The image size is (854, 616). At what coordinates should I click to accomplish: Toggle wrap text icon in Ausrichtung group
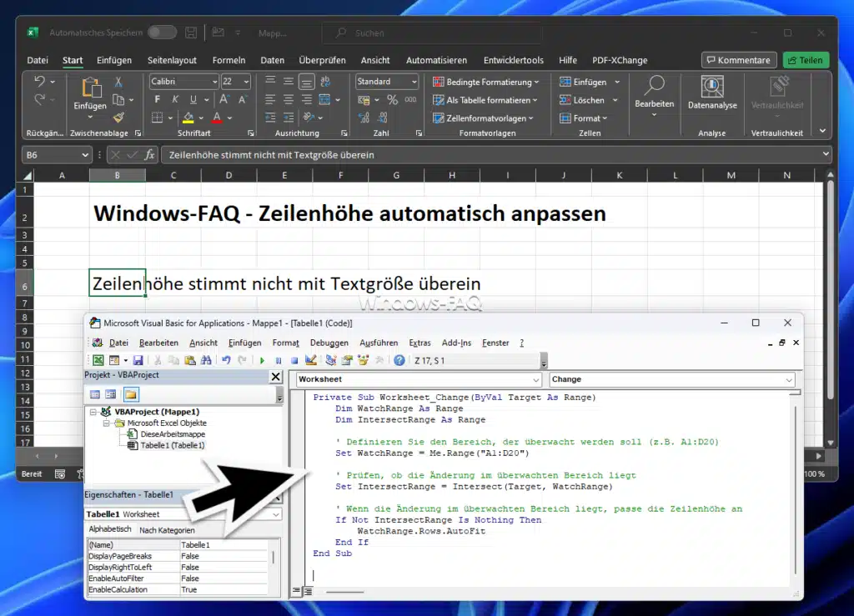(x=325, y=82)
